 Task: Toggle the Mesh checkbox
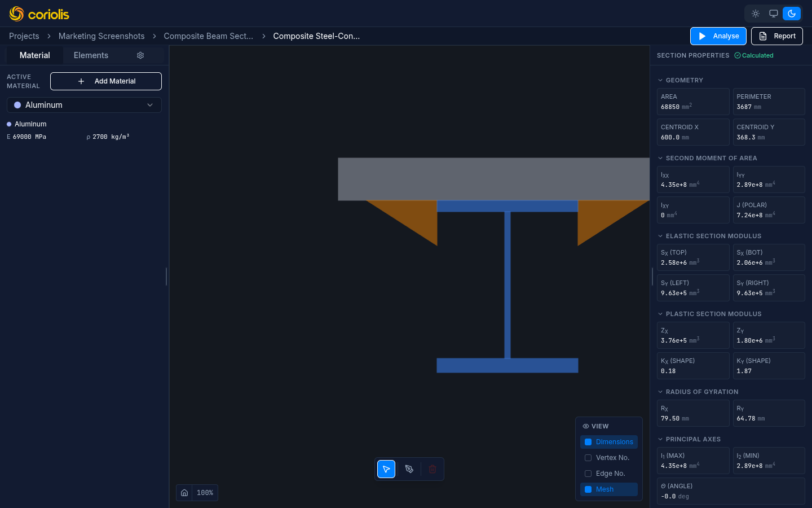(588, 489)
